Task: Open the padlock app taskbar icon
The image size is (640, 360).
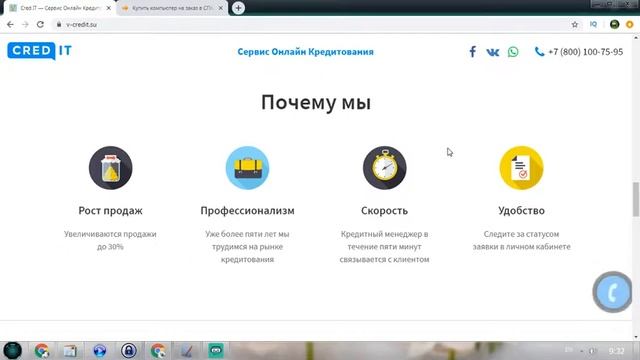Action: click(x=129, y=351)
